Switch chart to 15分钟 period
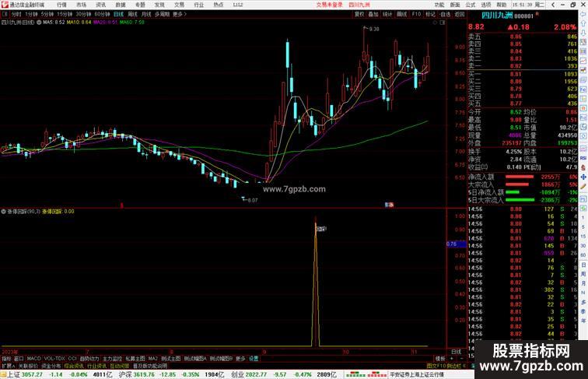 (x=65, y=14)
